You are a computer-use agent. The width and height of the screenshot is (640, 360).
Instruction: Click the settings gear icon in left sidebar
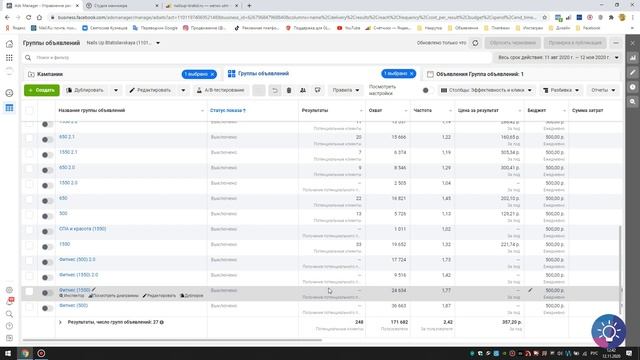(x=9, y=290)
